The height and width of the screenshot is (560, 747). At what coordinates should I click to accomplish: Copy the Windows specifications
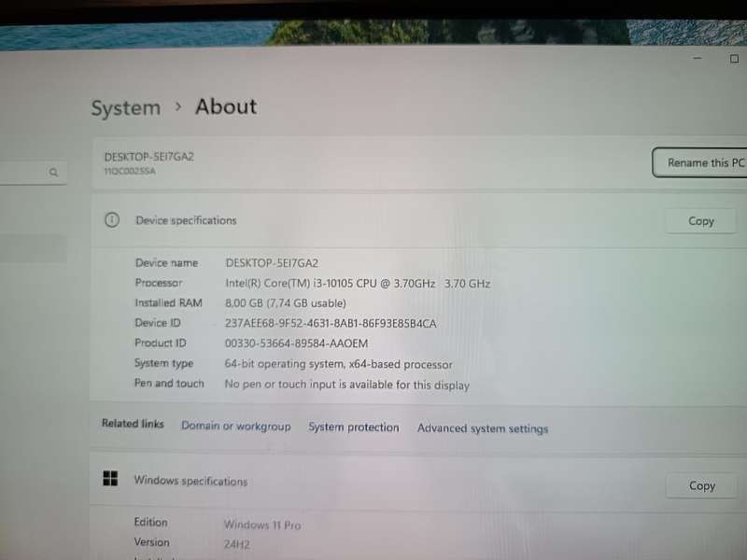(701, 485)
